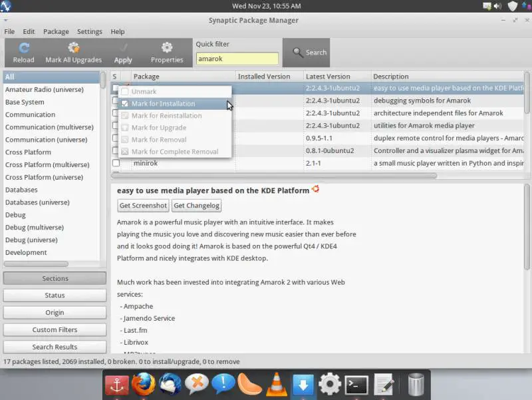Select Unmark in the context menu

click(x=175, y=92)
